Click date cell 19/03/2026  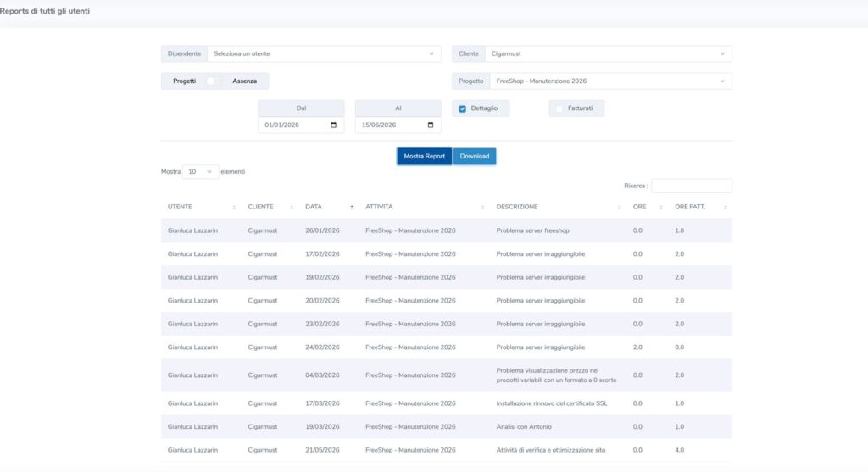[322, 426]
